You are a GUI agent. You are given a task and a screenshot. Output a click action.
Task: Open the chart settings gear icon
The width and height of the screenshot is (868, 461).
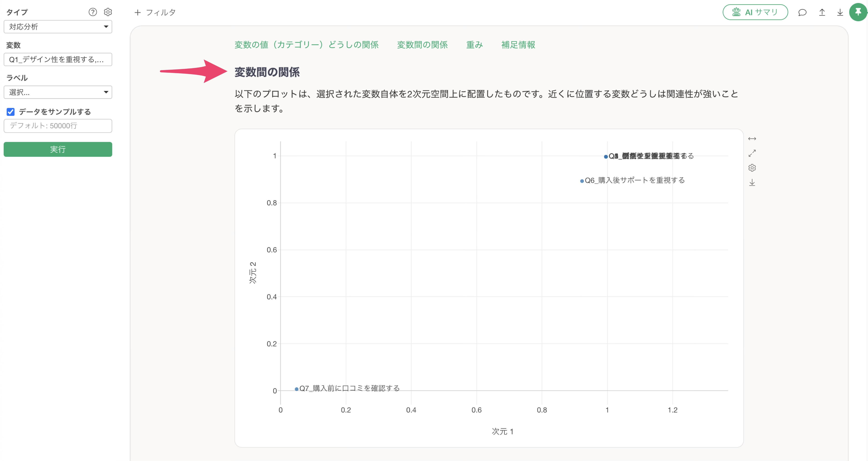752,168
